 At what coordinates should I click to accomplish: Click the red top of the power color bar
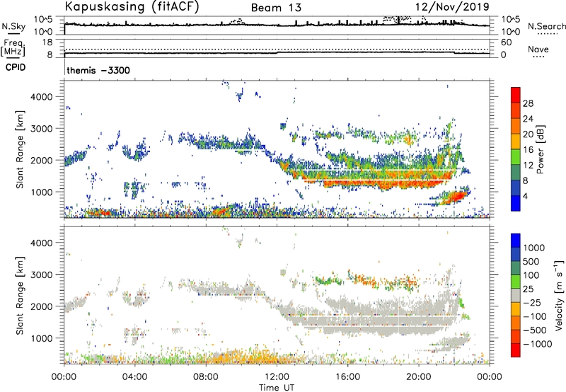click(516, 95)
